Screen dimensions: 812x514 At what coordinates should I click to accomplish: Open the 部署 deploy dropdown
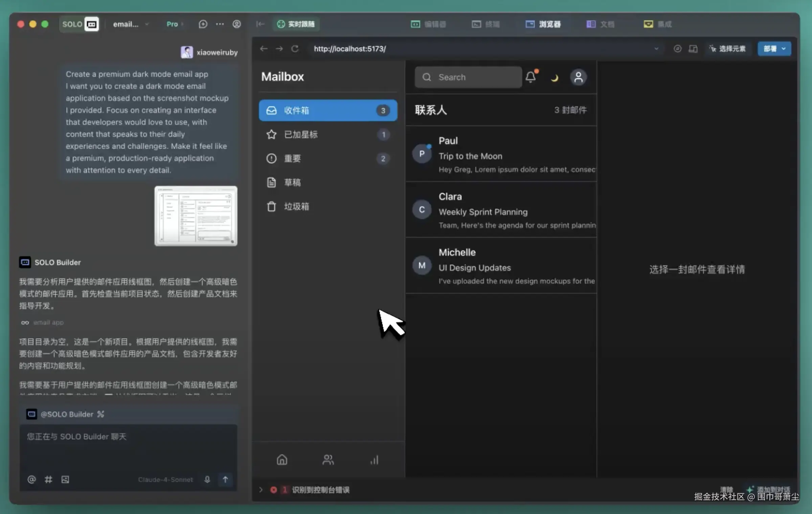774,49
